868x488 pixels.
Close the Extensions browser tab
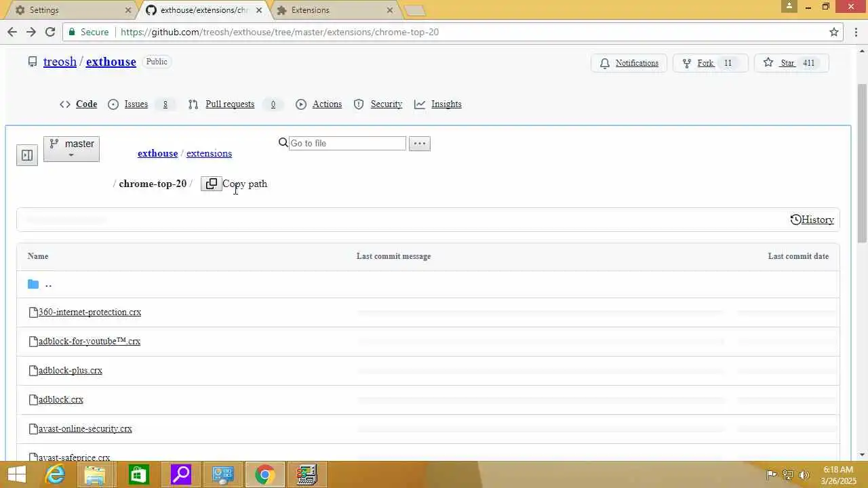pos(390,10)
